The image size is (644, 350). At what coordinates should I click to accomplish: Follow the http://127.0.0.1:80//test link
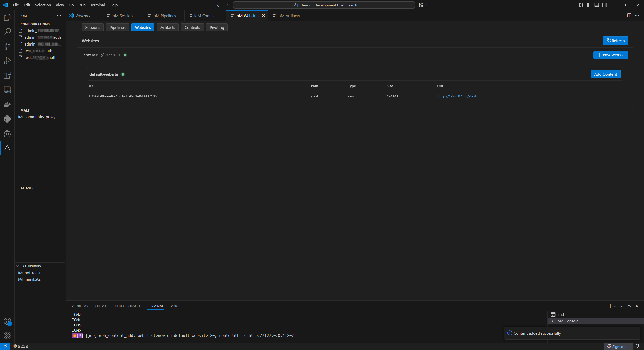pos(457,96)
